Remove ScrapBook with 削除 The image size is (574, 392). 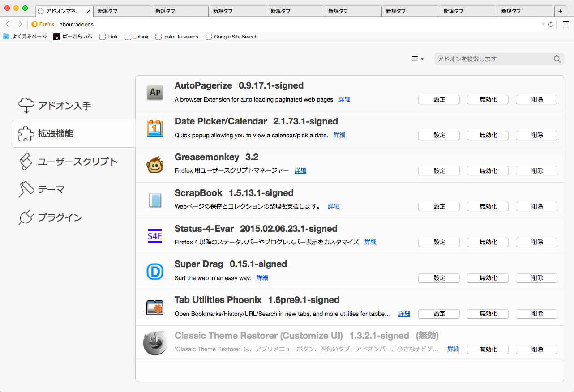(536, 206)
